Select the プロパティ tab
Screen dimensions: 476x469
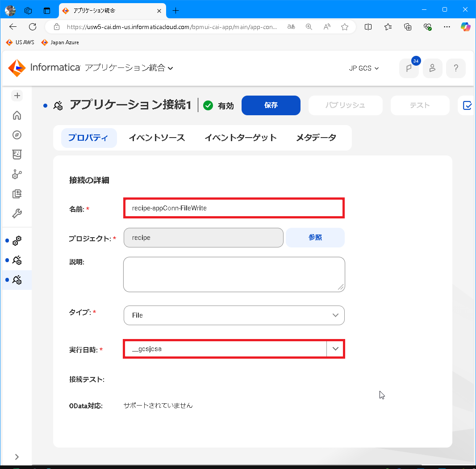(x=88, y=138)
